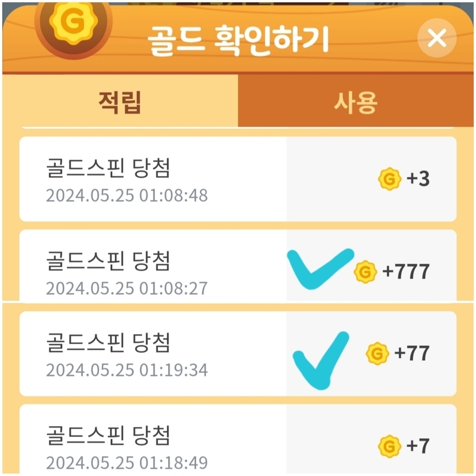This screenshot has width=476, height=476.
Task: Click the gold coin icon beside +77
Action: coord(377,353)
